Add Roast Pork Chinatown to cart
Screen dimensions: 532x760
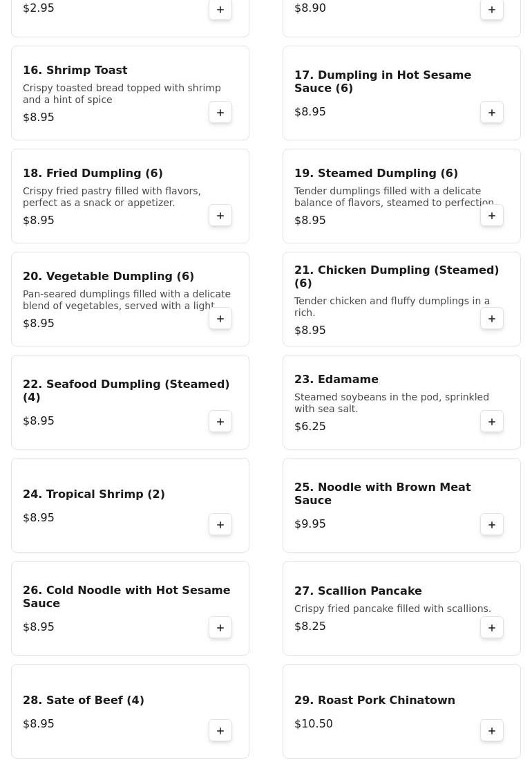pos(492,731)
